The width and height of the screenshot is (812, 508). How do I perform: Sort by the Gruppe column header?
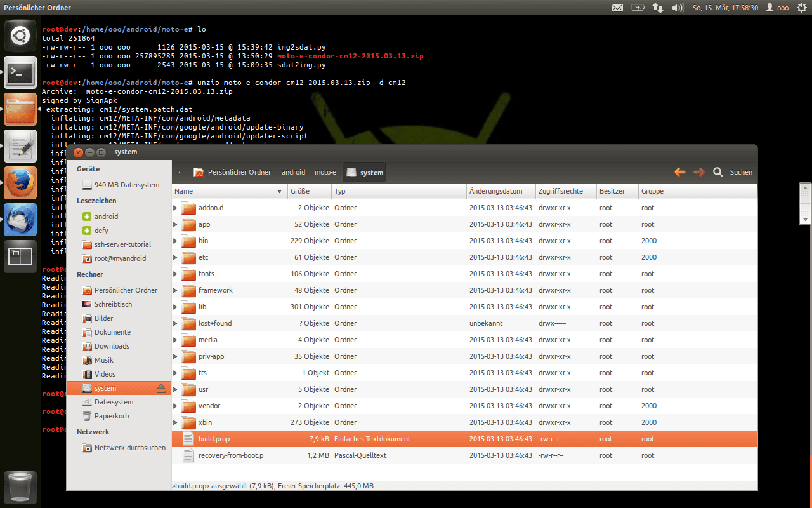[x=698, y=191]
